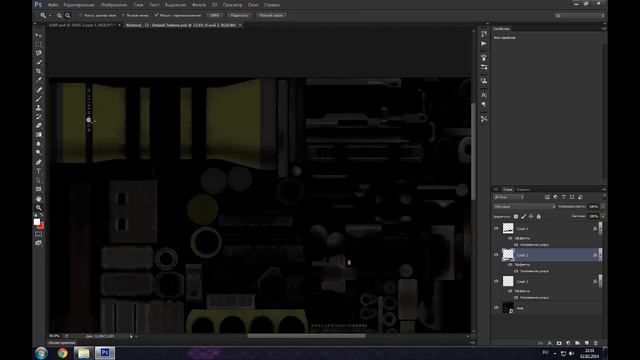Lock all using padlock icon
Image resolution: width=640 pixels, height=360 pixels.
click(x=539, y=216)
